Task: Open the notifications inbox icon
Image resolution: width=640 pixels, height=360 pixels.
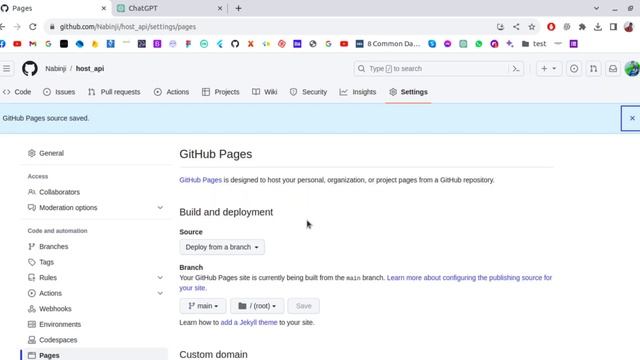Action: pyautogui.click(x=613, y=69)
